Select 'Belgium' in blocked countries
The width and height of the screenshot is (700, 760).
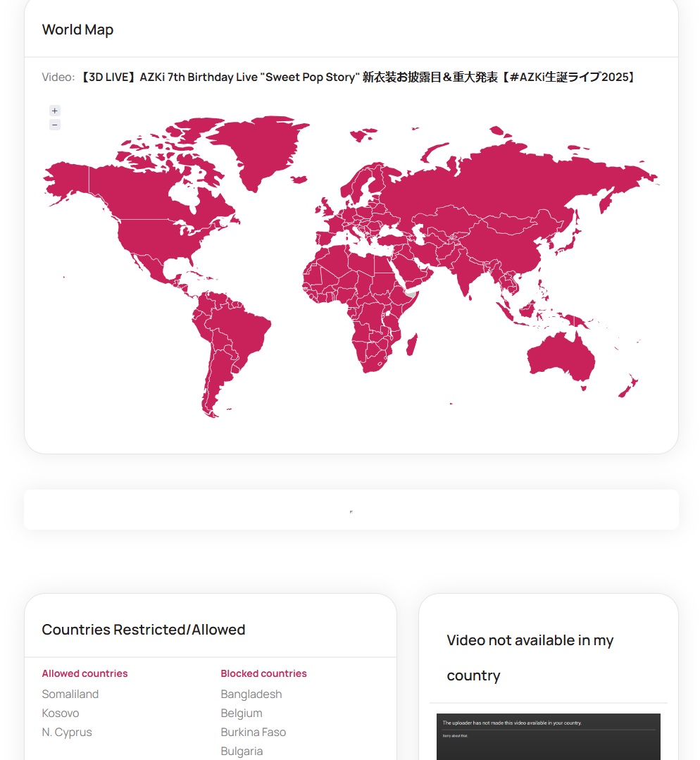[x=242, y=713]
